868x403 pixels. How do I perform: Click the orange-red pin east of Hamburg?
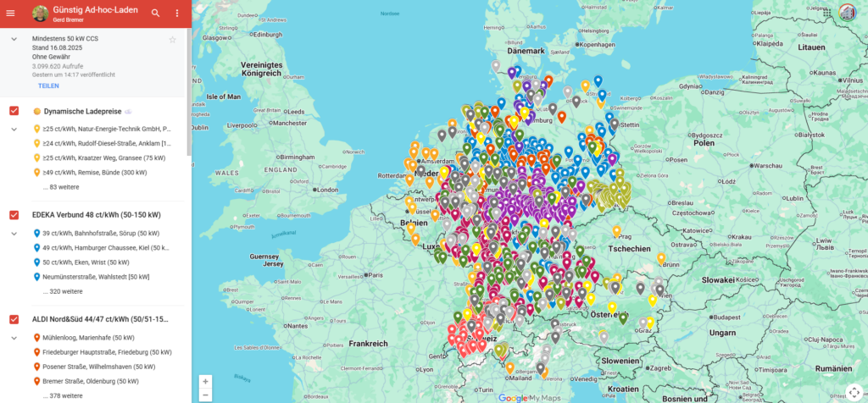[562, 117]
